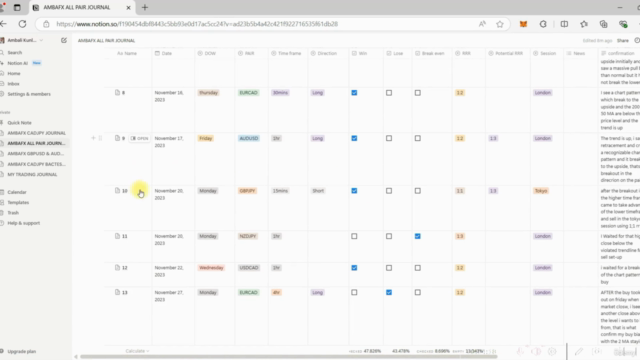Click the Wednesday tag in row 12
640x360 pixels.
pyautogui.click(x=211, y=268)
